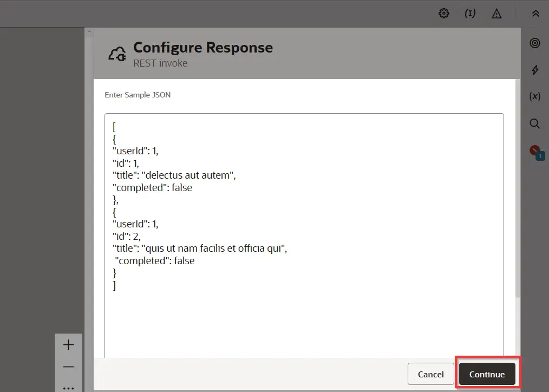Zoom in canvas with plus button
The width and height of the screenshot is (549, 392).
pos(68,345)
